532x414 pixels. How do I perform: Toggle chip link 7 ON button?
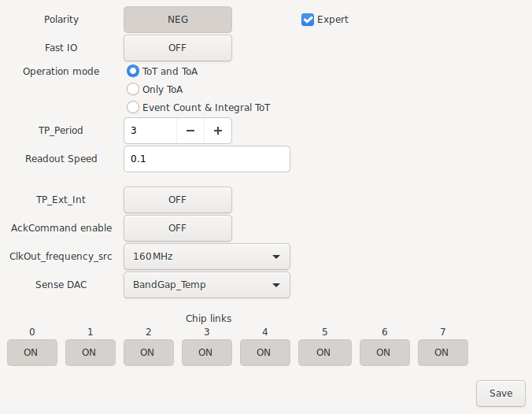pyautogui.click(x=443, y=353)
